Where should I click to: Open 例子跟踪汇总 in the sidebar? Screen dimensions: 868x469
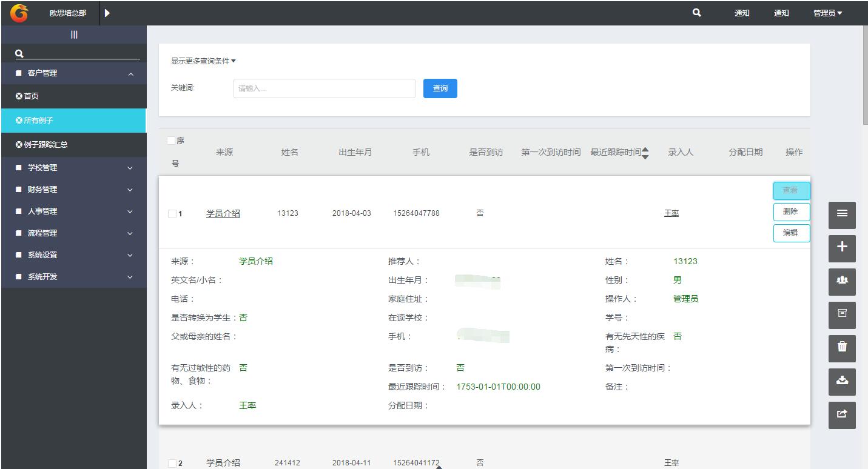pos(45,145)
